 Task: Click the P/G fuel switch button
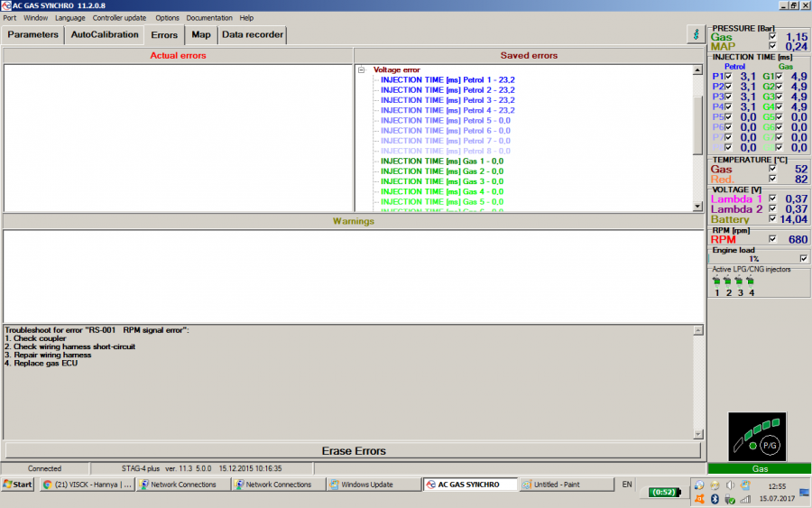[x=770, y=445]
